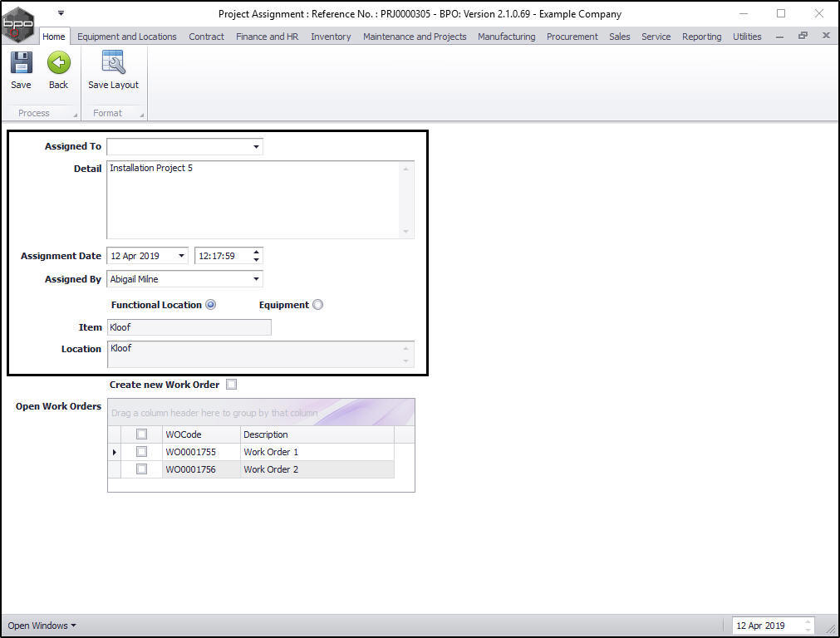Select the WO0001756 cell
The image size is (840, 638).
pyautogui.click(x=201, y=469)
